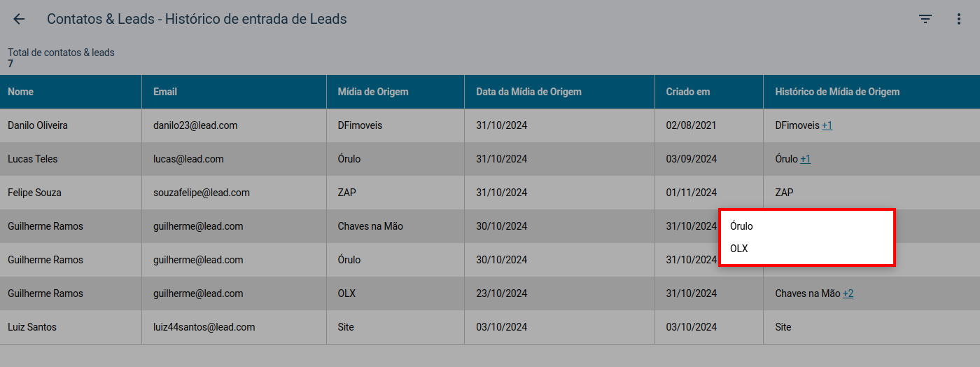Click luiz44santos@lead.com email cell
This screenshot has height=367, width=980.
click(234, 327)
